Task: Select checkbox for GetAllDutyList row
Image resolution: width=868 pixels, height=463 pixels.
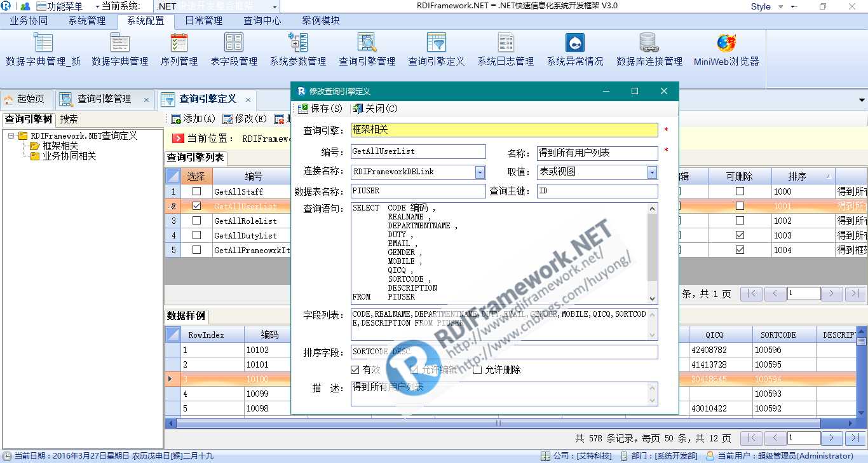Action: click(196, 235)
